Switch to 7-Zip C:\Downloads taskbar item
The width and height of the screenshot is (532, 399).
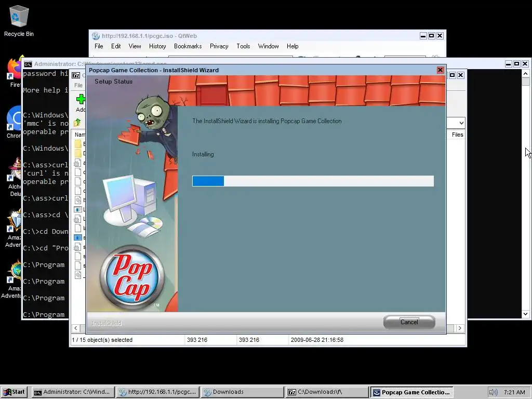tap(326, 392)
